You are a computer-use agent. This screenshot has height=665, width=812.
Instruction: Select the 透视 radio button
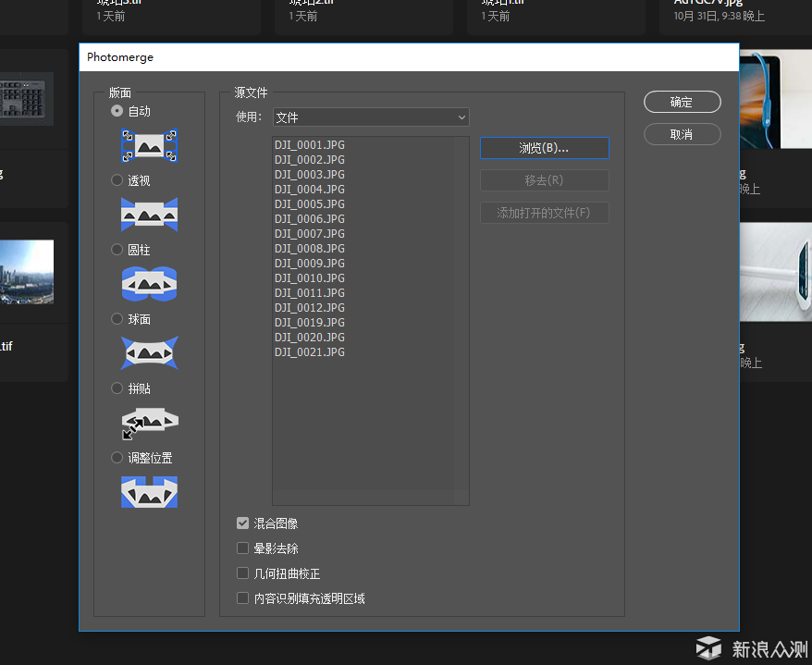(x=117, y=180)
